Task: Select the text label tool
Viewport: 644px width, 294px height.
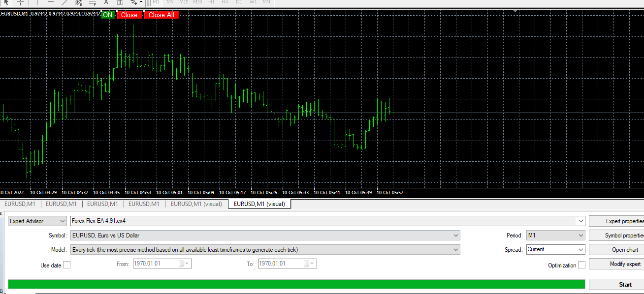Action: 120,2
